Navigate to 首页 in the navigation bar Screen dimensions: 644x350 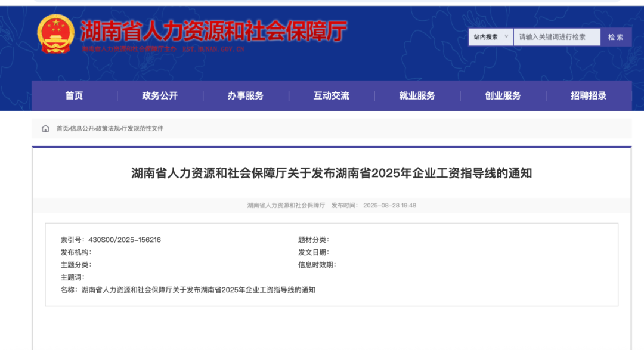73,95
